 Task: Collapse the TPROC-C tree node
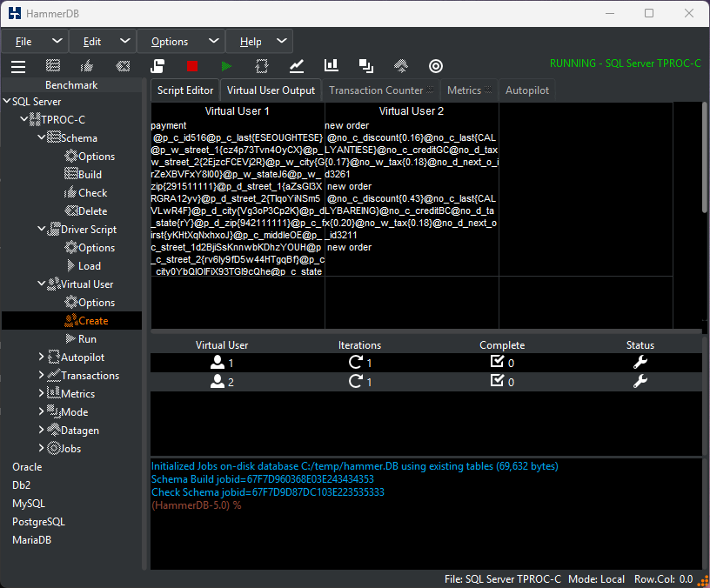[x=24, y=119]
